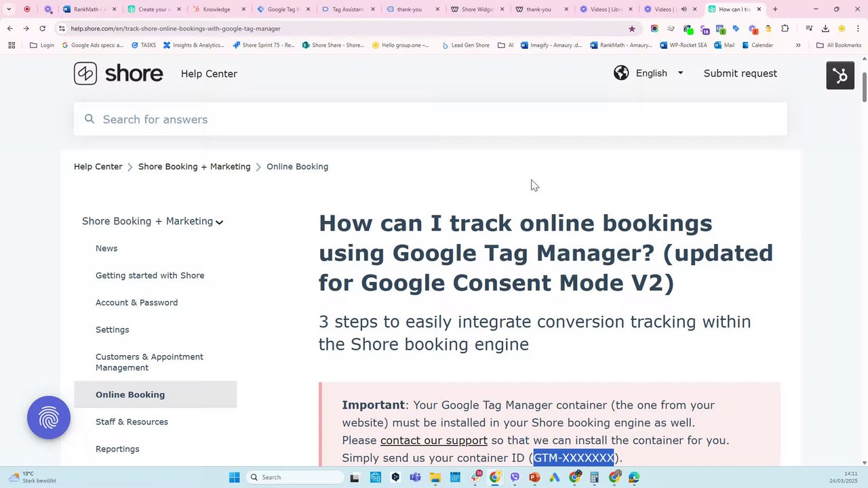
Task: Open new browser tab with plus button
Action: (x=775, y=9)
